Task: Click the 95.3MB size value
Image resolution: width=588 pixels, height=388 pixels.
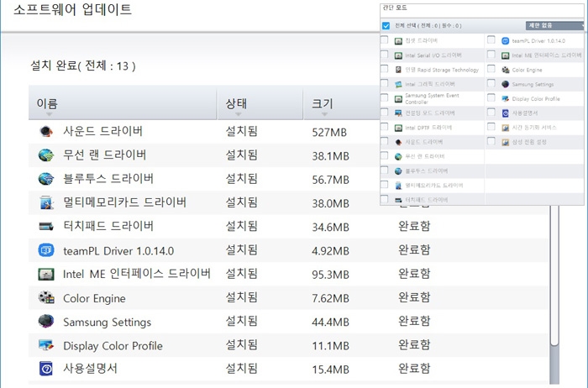Action: [330, 275]
